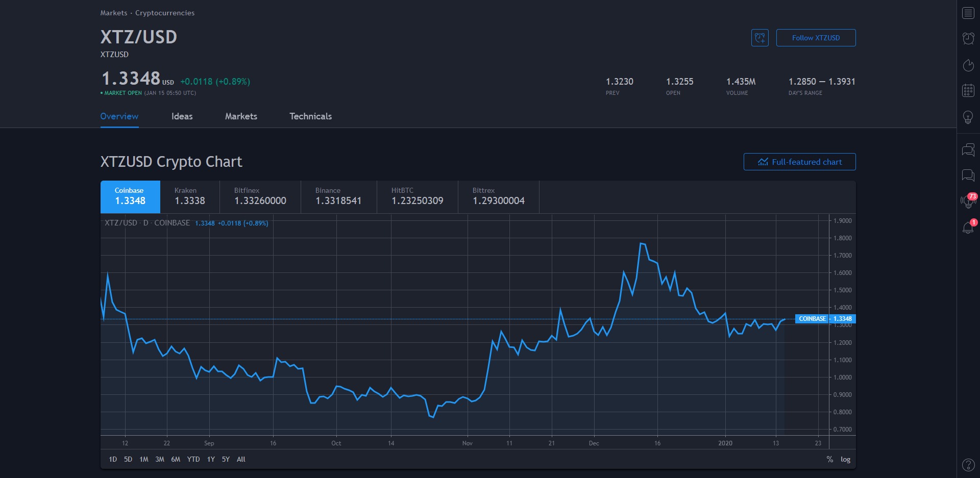Viewport: 980px width, 478px height.
Task: Click the 2020 label on time axis
Action: click(x=725, y=443)
